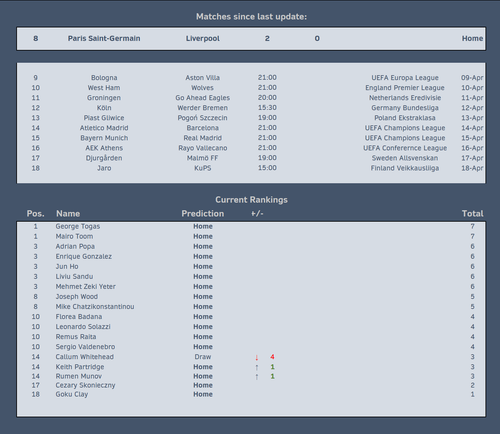Select Jun Ho ranking row name

click(67, 266)
